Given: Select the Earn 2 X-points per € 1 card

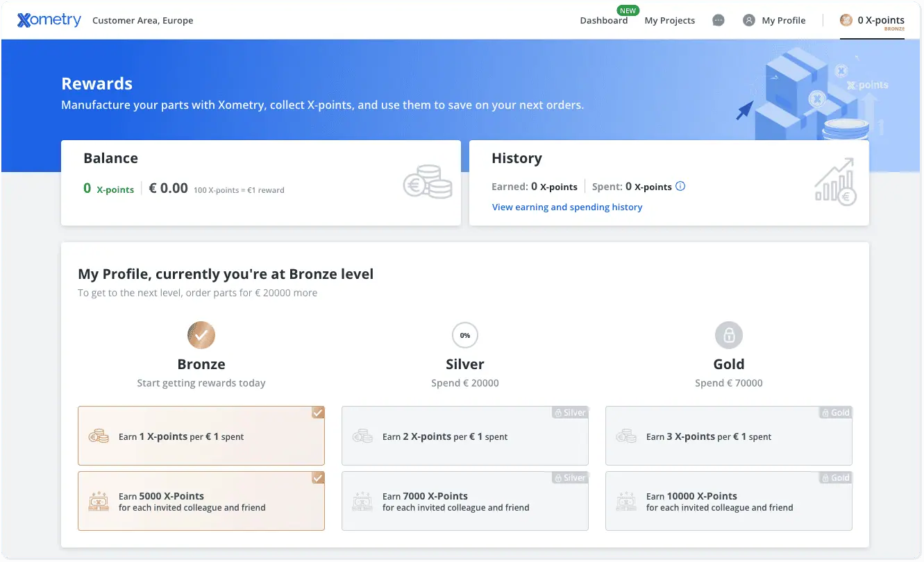Looking at the screenshot, I should 465,436.
